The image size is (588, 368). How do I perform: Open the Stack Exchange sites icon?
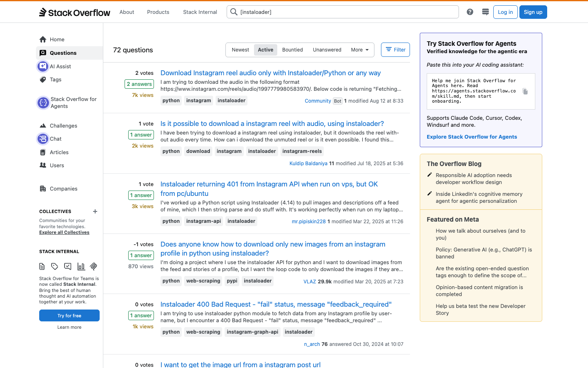click(x=486, y=12)
